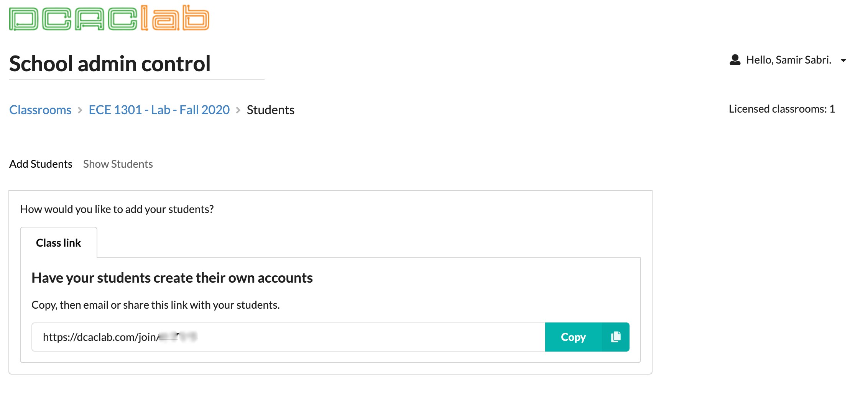Open the account dropdown next to Samir Sabri
This screenshot has width=868, height=396.
point(844,61)
